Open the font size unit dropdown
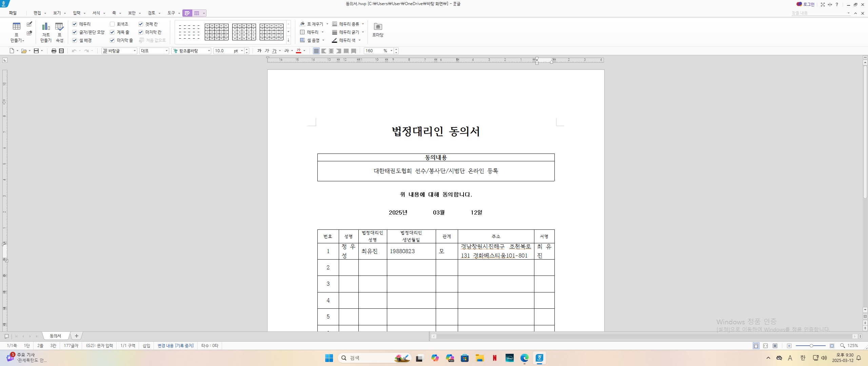This screenshot has height=366, width=868. [242, 51]
